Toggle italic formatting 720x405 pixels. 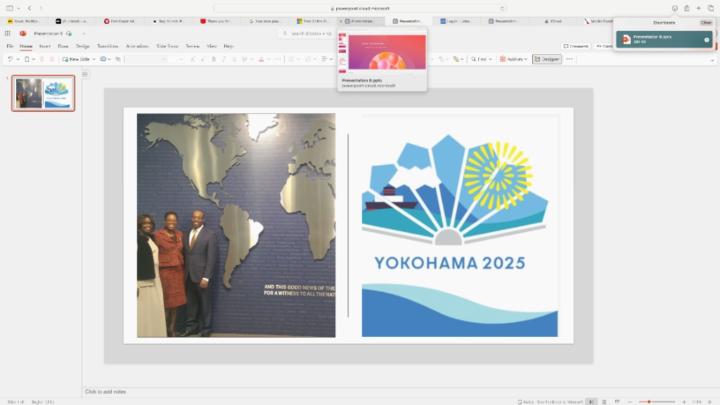tap(223, 59)
